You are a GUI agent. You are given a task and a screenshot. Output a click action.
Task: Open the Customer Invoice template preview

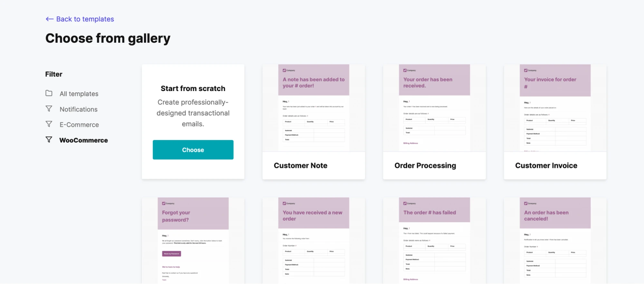click(x=555, y=108)
